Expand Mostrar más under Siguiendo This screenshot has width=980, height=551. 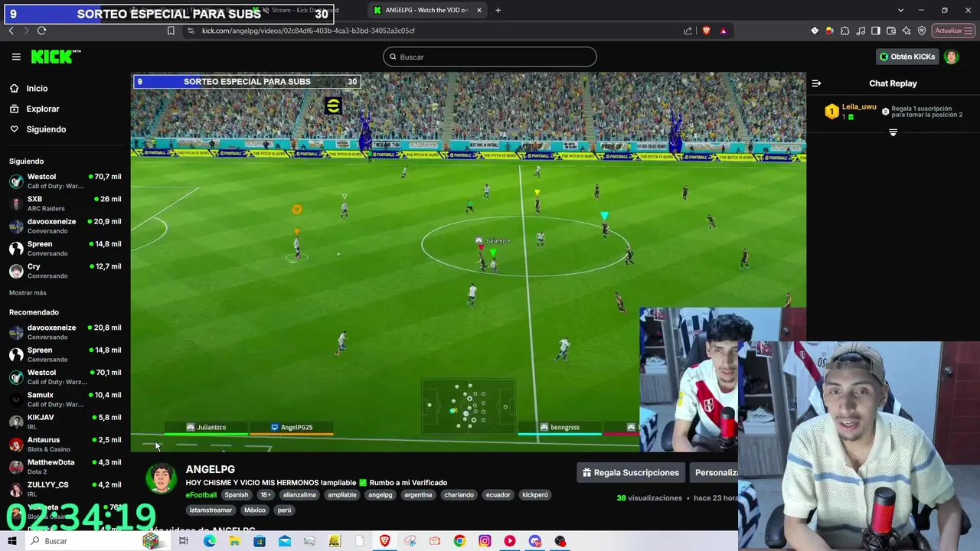click(x=28, y=293)
